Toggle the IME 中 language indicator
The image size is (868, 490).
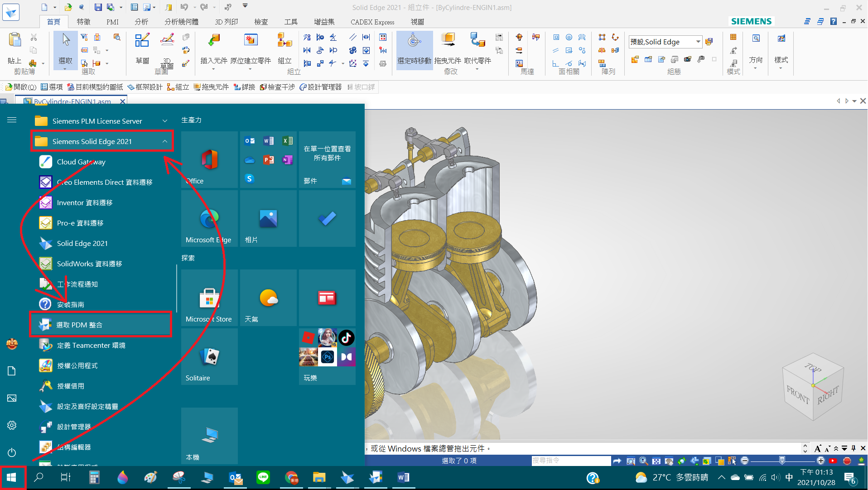(789, 477)
